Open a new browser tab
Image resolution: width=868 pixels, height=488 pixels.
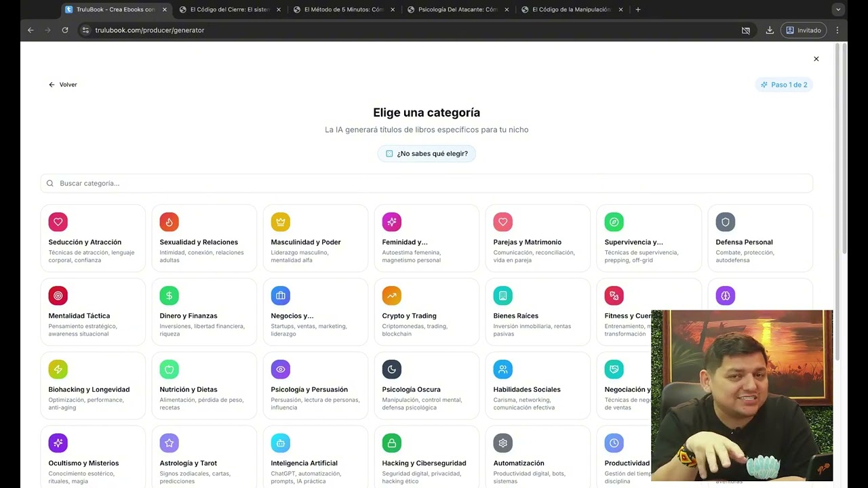tap(637, 9)
